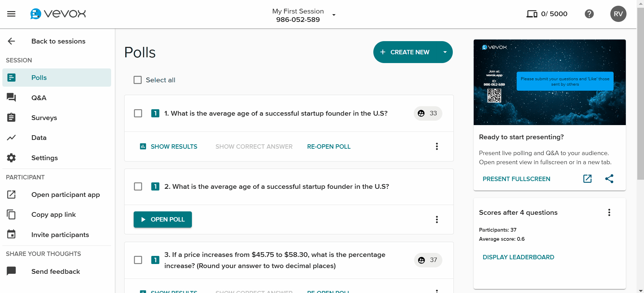
Task: Check the box for poll question 1
Action: point(138,113)
